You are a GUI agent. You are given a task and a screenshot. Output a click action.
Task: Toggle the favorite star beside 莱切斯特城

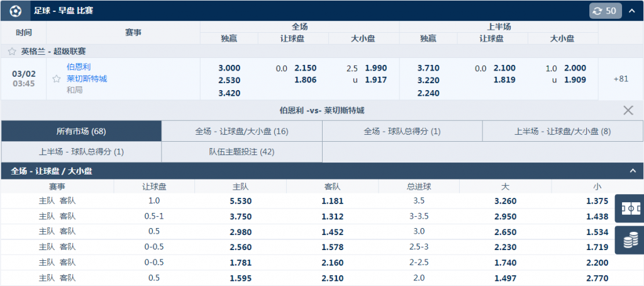[57, 79]
